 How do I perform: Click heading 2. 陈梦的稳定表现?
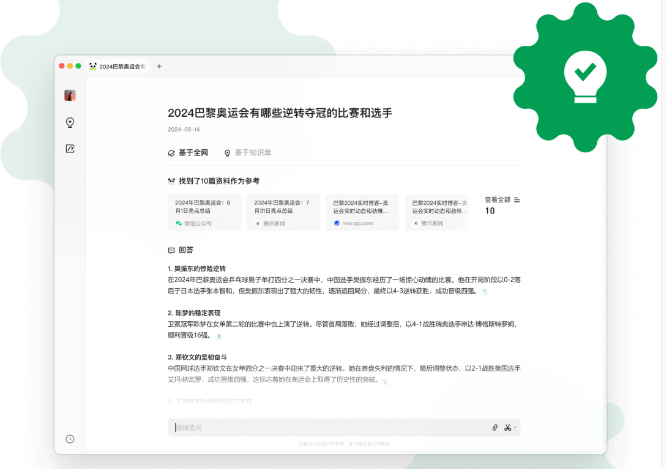[194, 313]
